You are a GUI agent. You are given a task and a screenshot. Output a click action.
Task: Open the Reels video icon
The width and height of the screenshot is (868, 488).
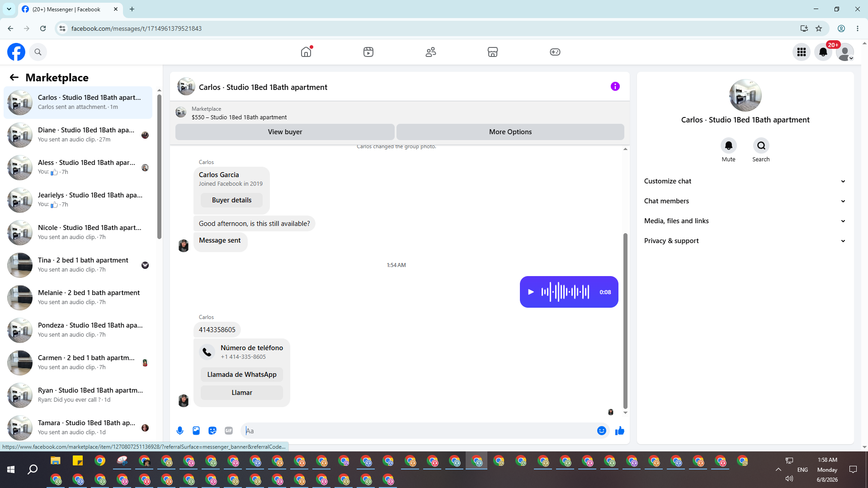(368, 52)
